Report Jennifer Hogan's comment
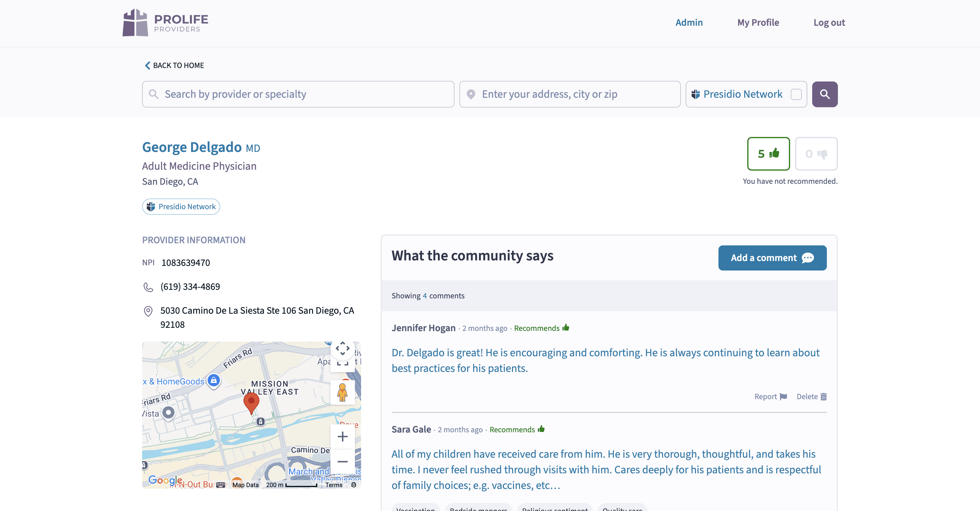The image size is (980, 511). pos(771,396)
